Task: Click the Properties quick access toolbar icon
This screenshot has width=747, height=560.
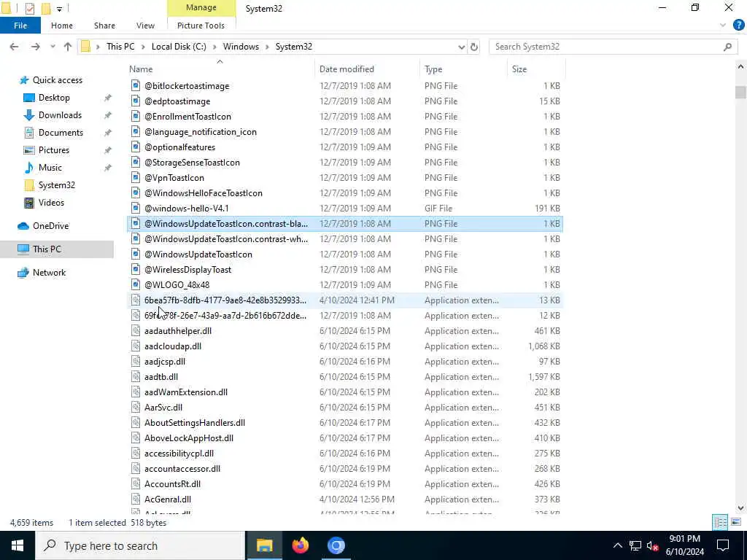Action: point(29,8)
